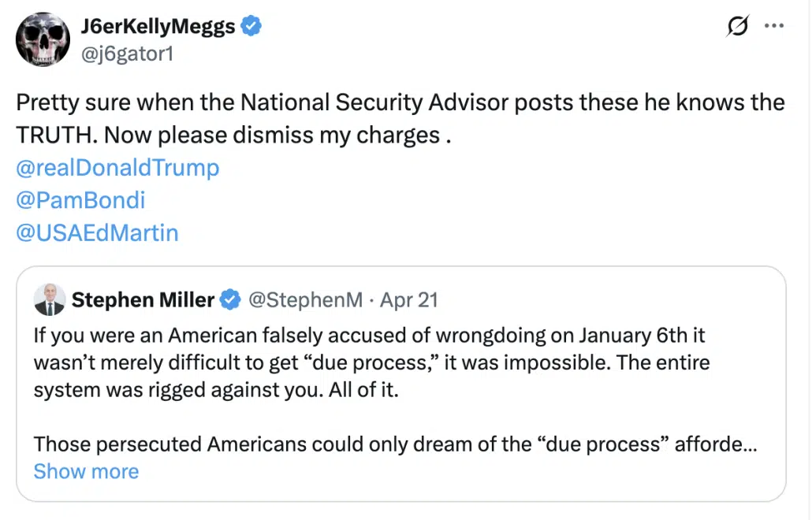Viewport: 812px width, 520px height.
Task: Open the J6erKellyMeggs display name
Action: point(158,27)
